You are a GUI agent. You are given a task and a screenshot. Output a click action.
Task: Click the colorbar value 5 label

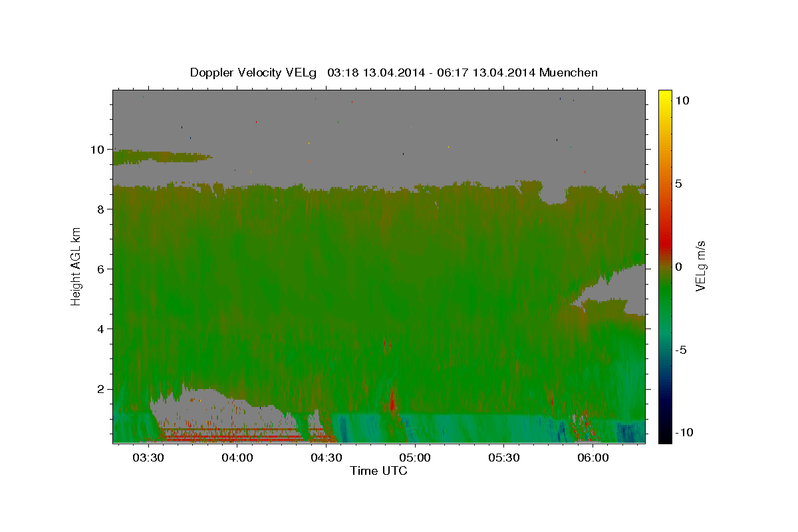[x=678, y=184]
